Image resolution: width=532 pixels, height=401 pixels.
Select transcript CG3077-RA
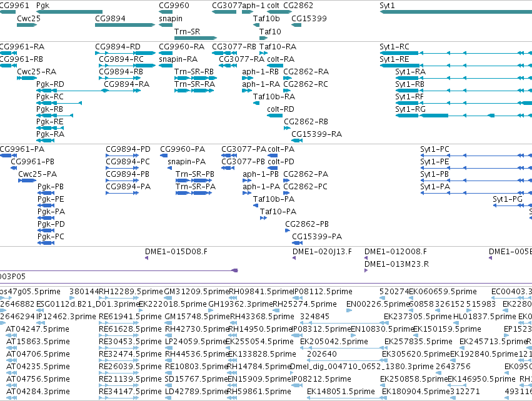click(228, 66)
